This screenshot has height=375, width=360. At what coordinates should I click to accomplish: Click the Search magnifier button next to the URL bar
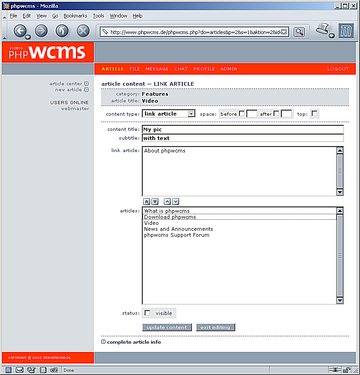(x=299, y=32)
